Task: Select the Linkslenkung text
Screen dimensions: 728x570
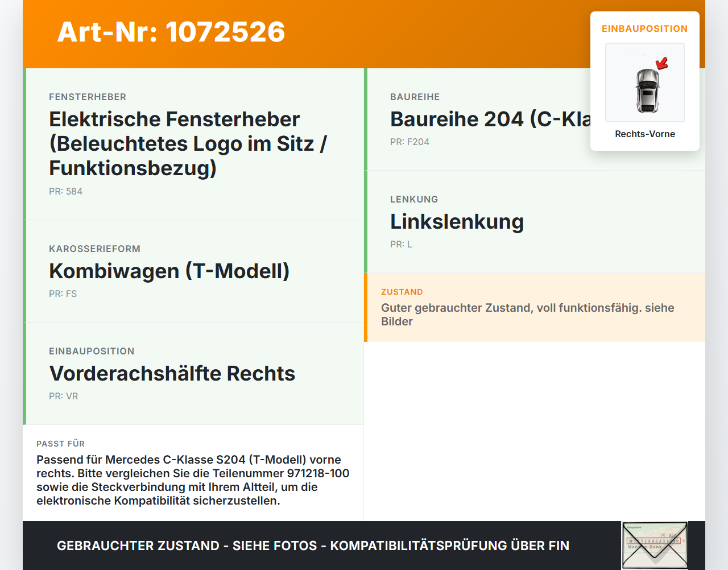Action: [457, 221]
